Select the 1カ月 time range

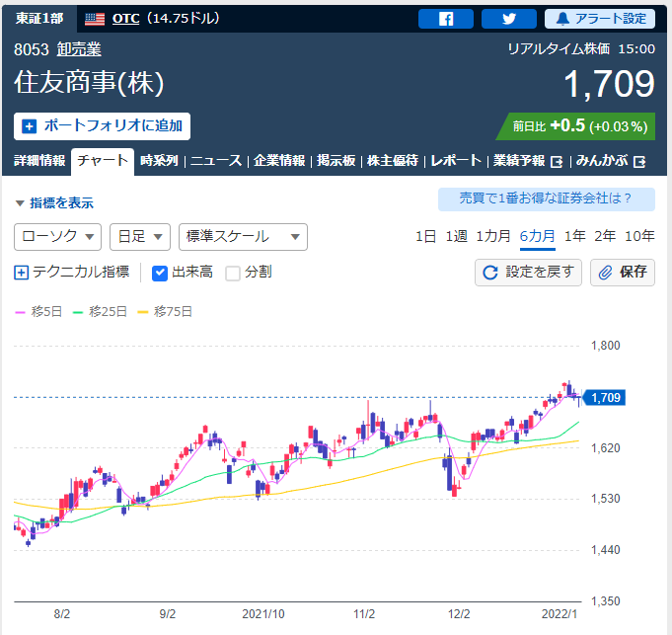click(493, 236)
